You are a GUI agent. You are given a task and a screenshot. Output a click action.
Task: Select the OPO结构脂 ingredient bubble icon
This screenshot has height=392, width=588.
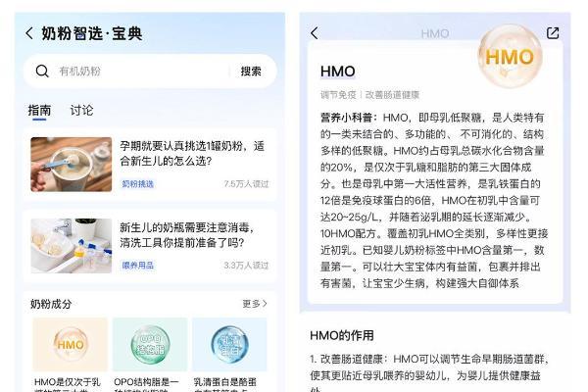tap(150, 344)
